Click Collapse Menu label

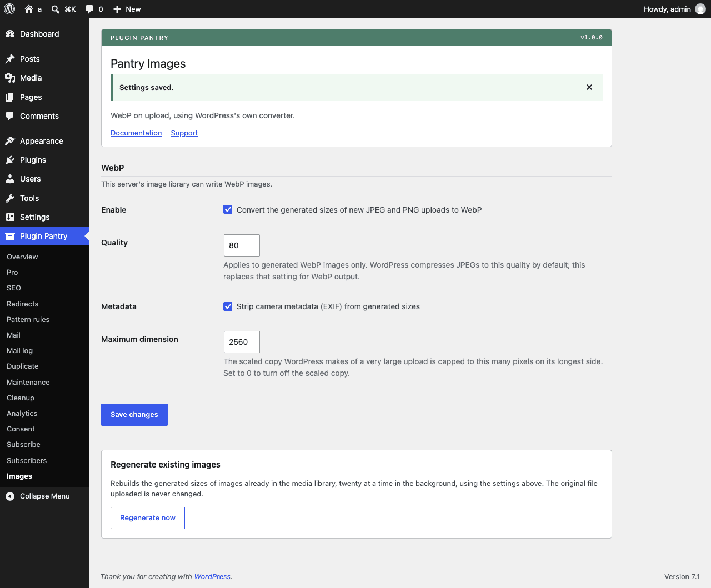[45, 496]
